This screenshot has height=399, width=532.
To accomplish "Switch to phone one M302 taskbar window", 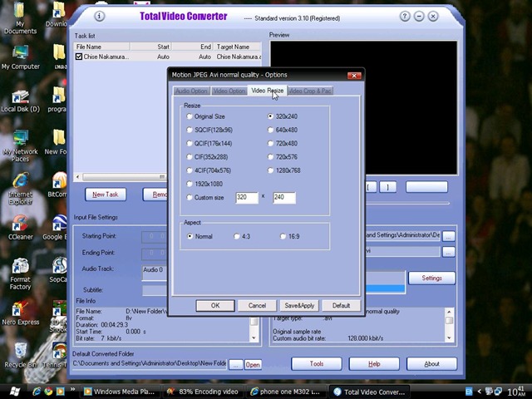I will 286,392.
